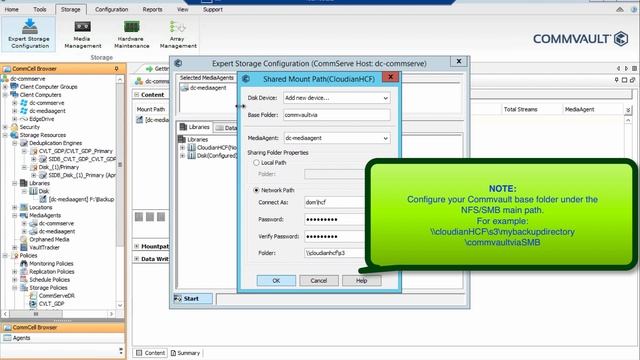Select Disk_(1)/Primary entry
Viewport: 640px width, 360px height.
59,167
